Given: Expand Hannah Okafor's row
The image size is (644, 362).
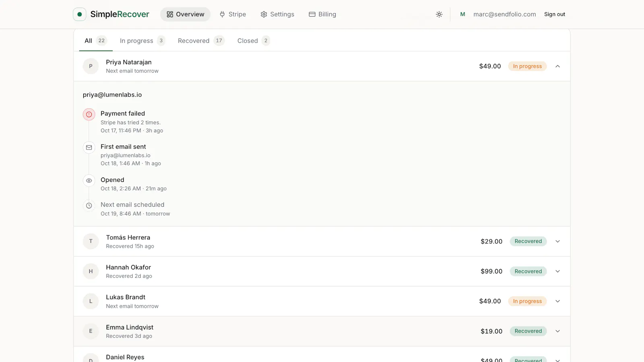Looking at the screenshot, I should pyautogui.click(x=557, y=271).
